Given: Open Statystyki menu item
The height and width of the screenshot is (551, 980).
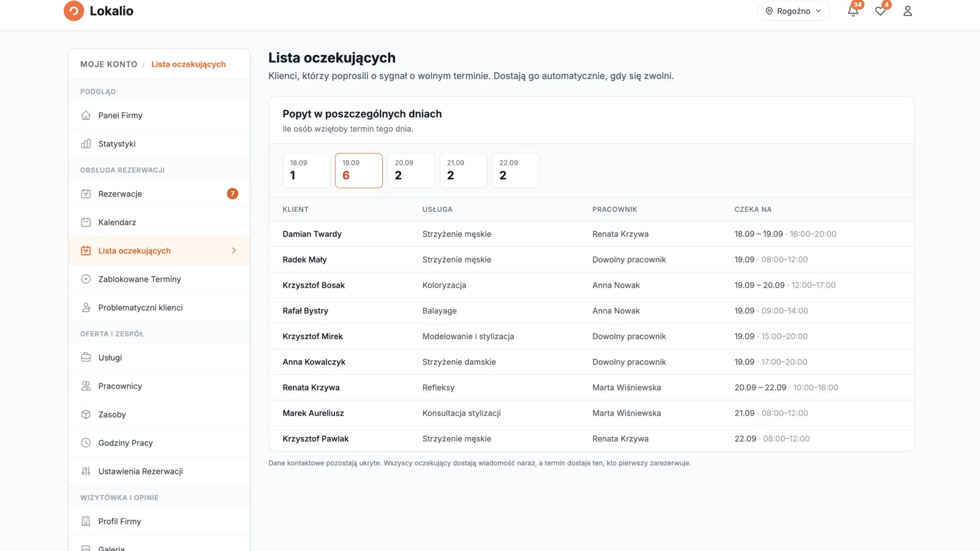Looking at the screenshot, I should (x=159, y=144).
